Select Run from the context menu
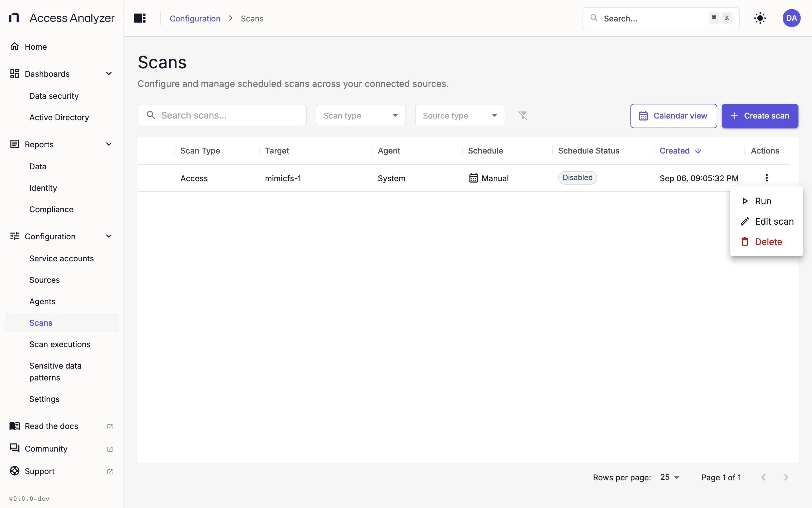Viewport: 812px width, 508px height. tap(766, 201)
